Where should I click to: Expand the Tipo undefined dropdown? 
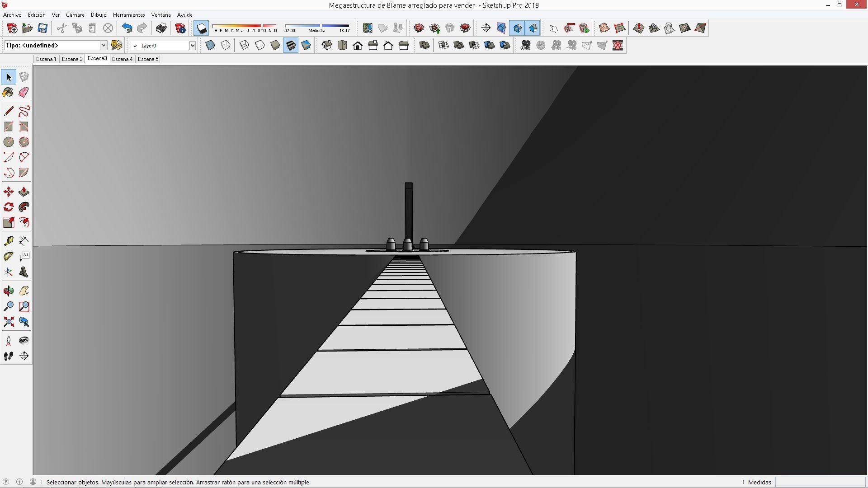click(x=104, y=45)
